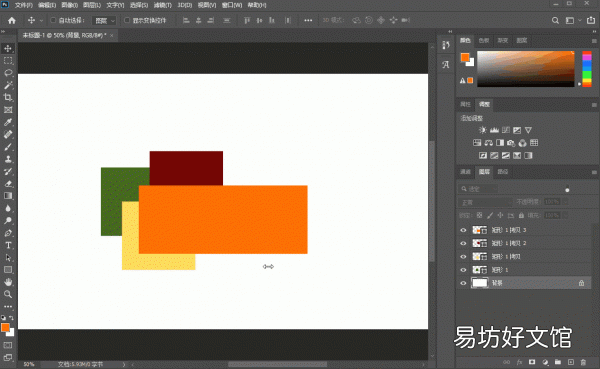This screenshot has height=369, width=600.
Task: Select the Eyedropper tool
Action: pos(8,122)
